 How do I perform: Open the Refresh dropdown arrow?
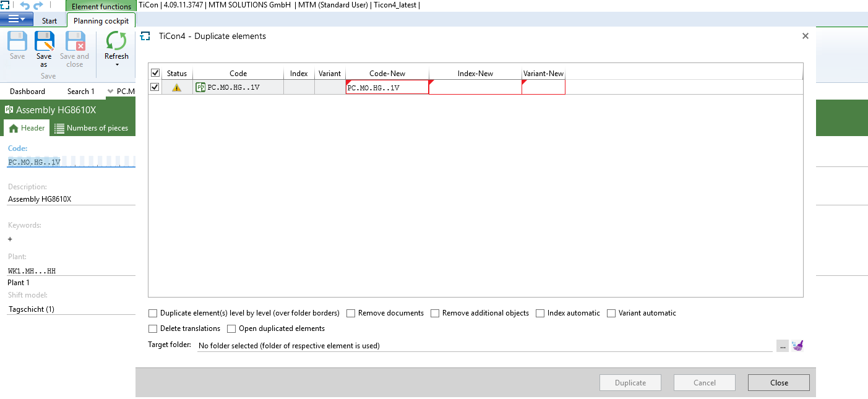pyautogui.click(x=116, y=64)
